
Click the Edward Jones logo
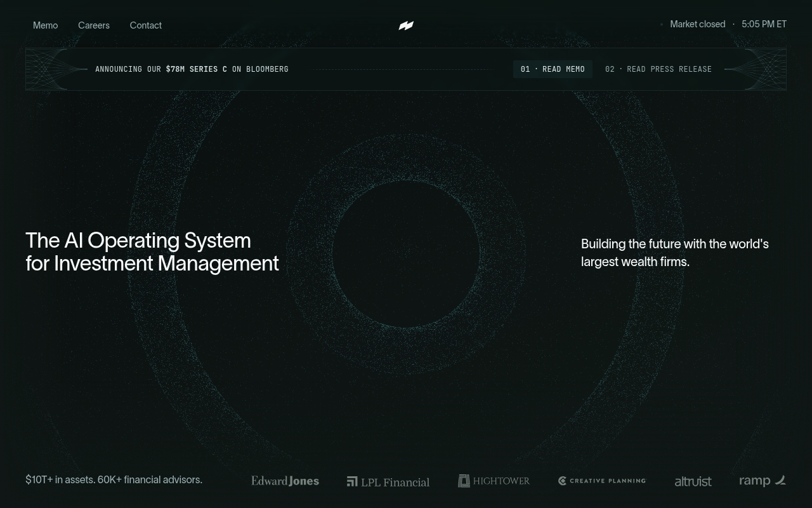click(285, 481)
